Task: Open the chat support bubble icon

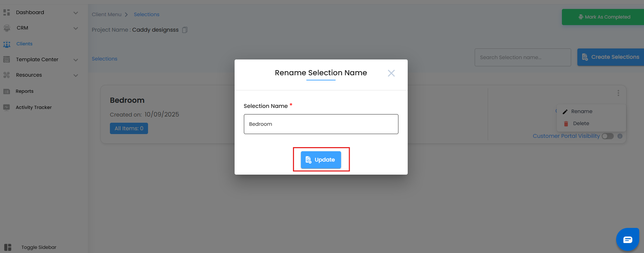Action: click(x=628, y=240)
